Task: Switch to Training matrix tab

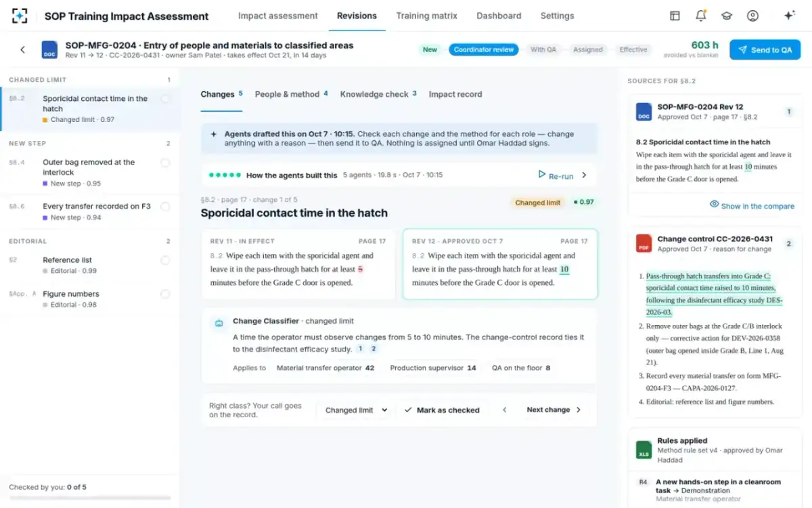Action: 427,16
